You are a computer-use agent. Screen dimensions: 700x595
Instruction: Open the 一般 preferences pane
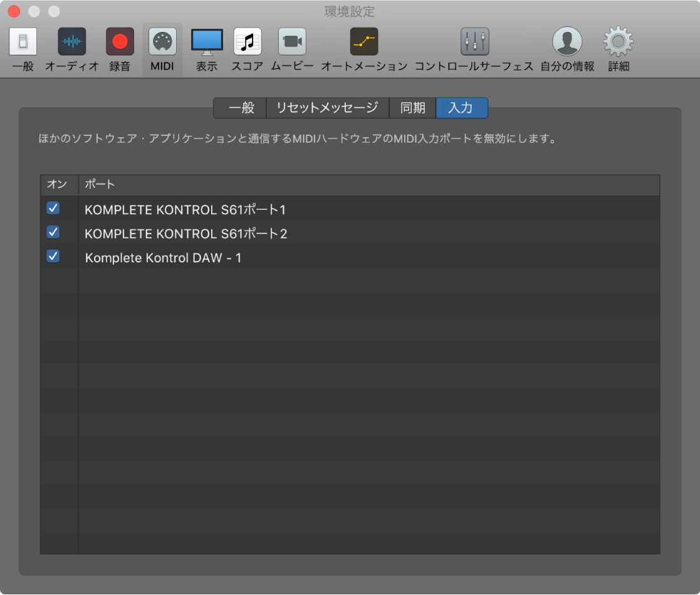[23, 49]
